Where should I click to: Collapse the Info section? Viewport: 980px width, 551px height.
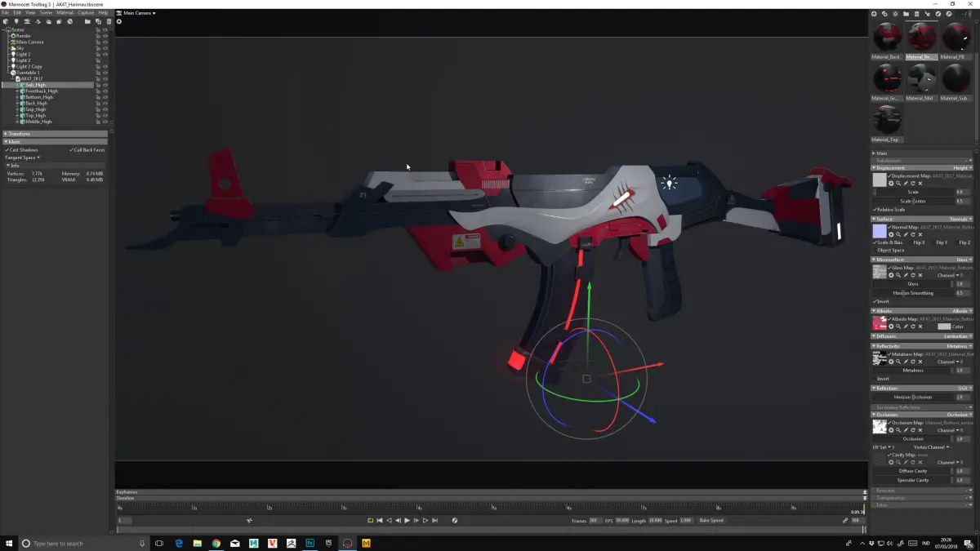click(55, 165)
